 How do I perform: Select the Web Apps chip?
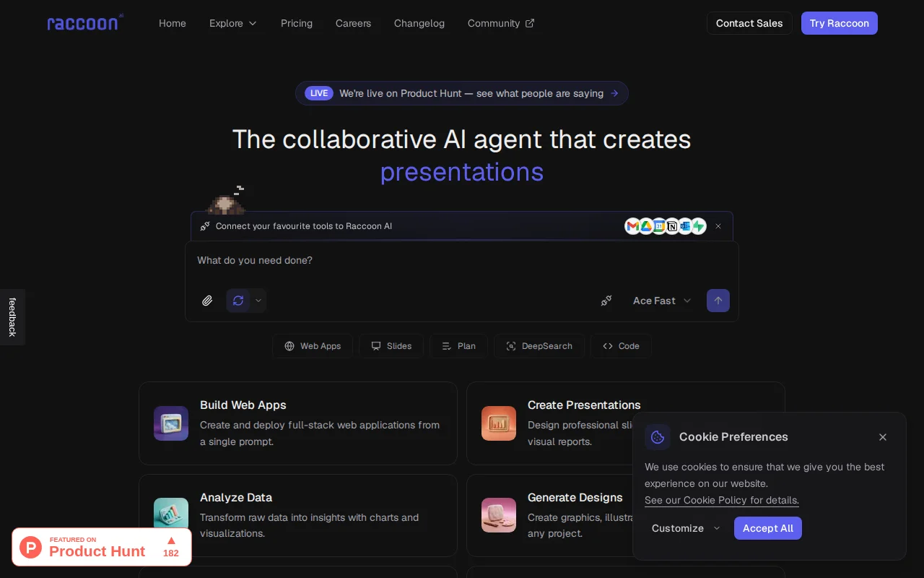click(x=313, y=346)
